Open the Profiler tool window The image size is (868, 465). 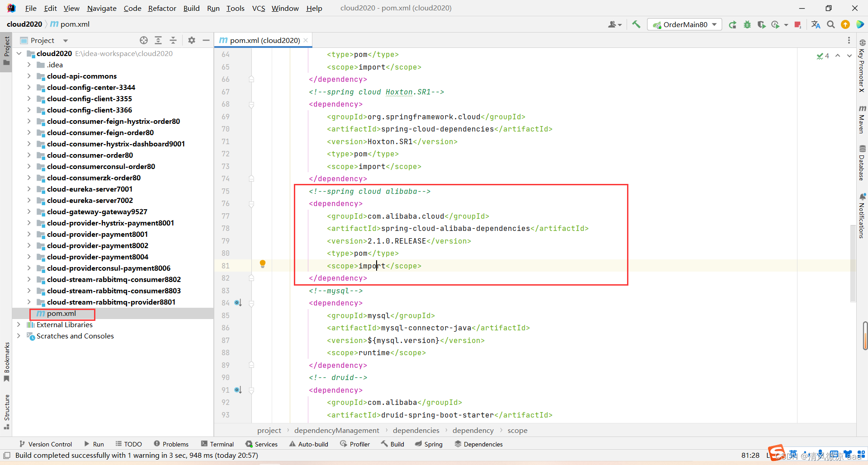tap(355, 444)
